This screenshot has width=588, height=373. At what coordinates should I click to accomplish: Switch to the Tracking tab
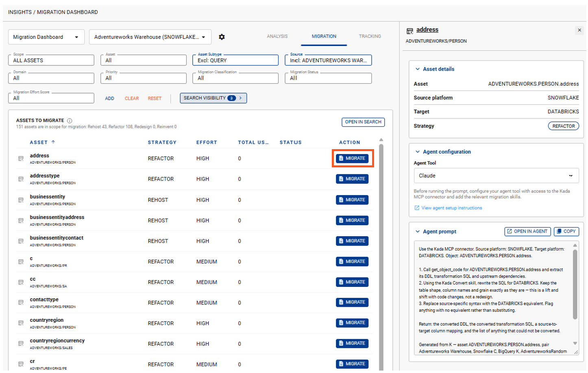(x=370, y=37)
